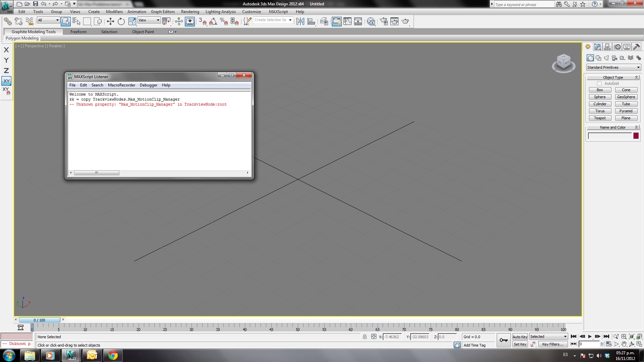Select the Move tool
This screenshot has width=644, height=362.
(110, 21)
